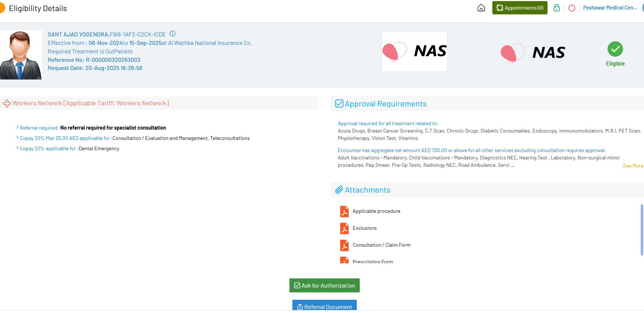Click the Attachments paperclip icon
This screenshot has height=313, width=644.
click(x=339, y=190)
